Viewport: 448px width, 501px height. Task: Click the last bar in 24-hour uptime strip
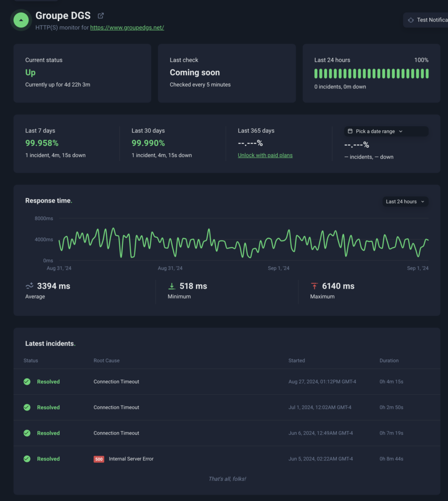tap(427, 73)
